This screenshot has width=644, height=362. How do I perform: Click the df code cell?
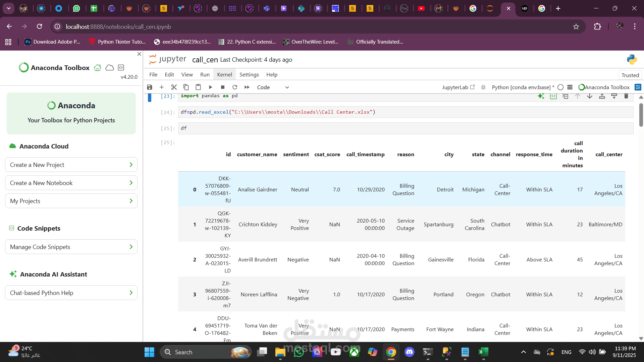pos(406,128)
